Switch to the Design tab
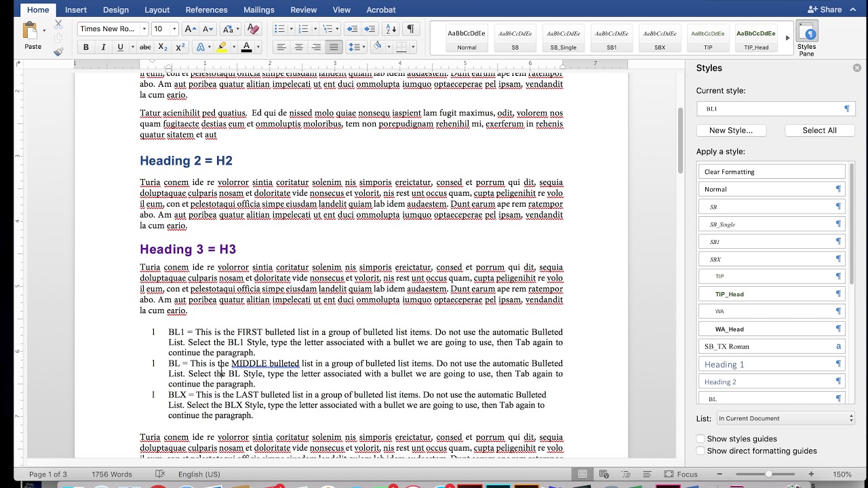This screenshot has height=488, width=868. click(x=116, y=9)
